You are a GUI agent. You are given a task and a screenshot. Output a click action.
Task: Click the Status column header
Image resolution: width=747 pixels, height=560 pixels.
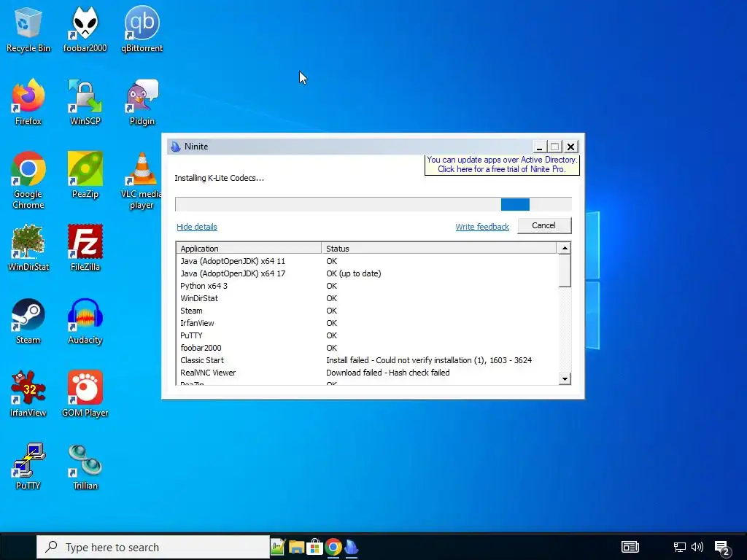coord(438,249)
